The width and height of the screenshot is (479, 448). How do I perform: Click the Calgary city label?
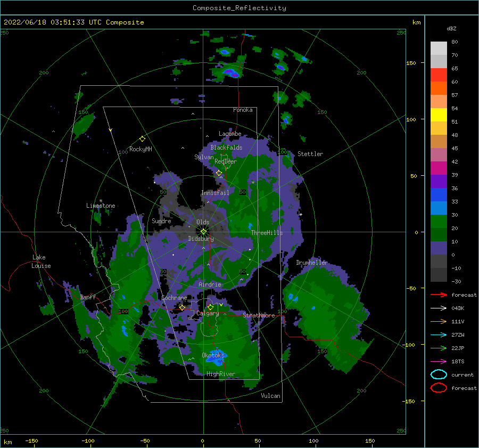point(208,313)
